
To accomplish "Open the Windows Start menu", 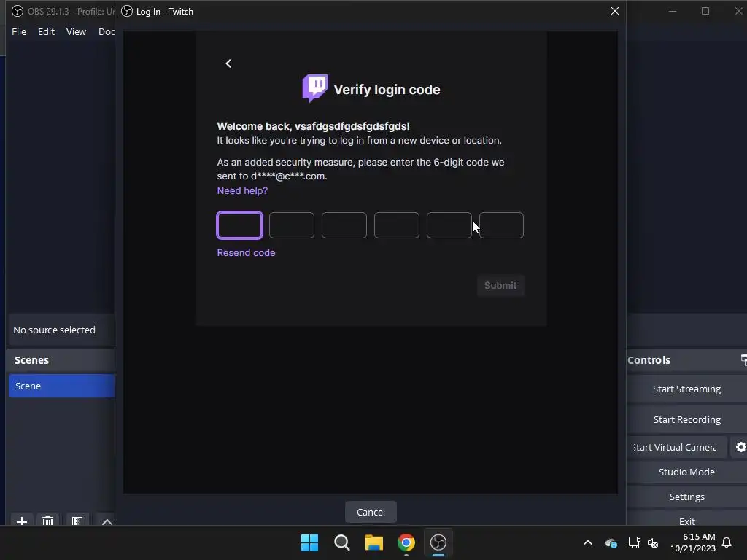I will (309, 542).
